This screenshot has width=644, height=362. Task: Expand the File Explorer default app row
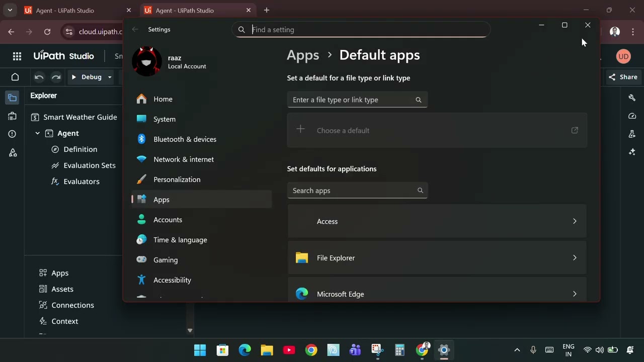437,257
